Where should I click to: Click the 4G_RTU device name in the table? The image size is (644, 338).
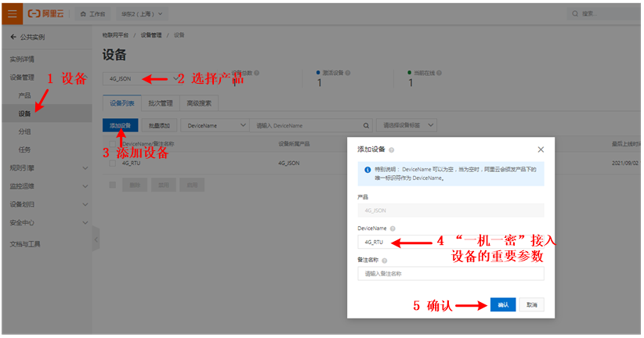(131, 164)
